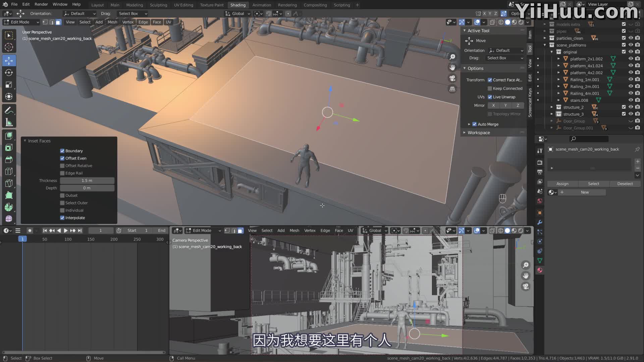This screenshot has height=362, width=644.
Task: Enable the Keep Connected checkbox
Action: [x=490, y=88]
